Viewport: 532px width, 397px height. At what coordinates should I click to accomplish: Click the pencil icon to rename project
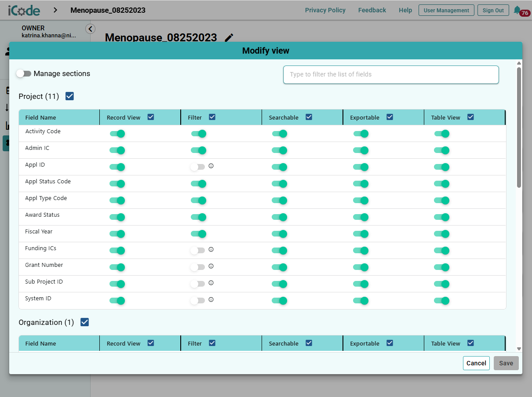229,38
